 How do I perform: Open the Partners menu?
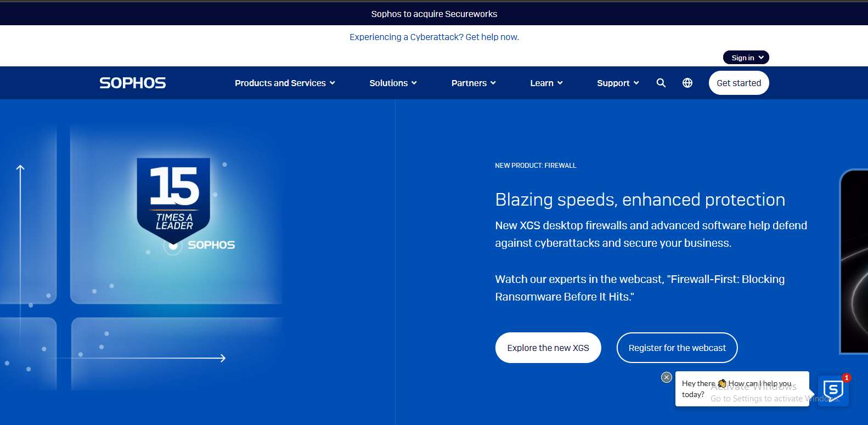pos(474,83)
